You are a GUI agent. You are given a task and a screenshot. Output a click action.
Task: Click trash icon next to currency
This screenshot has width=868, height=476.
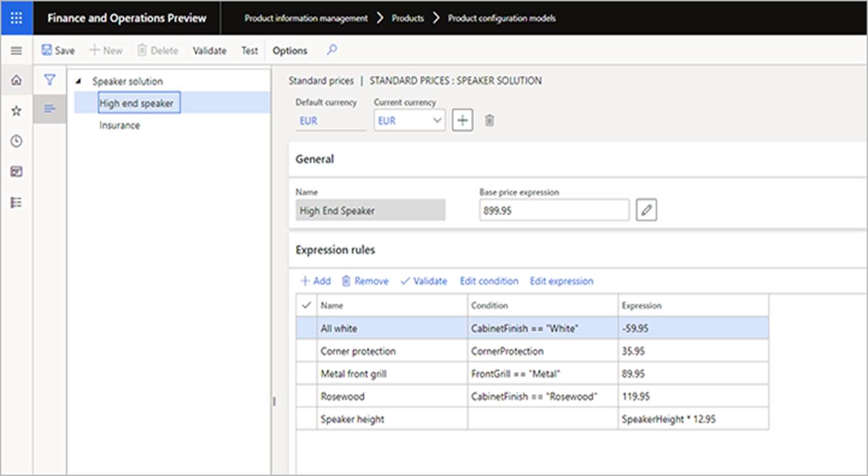click(489, 120)
